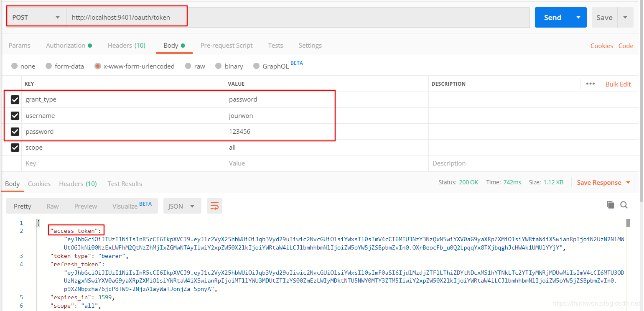This screenshot has width=644, height=311.
Task: Uncheck the username parameter row
Action: pos(15,115)
